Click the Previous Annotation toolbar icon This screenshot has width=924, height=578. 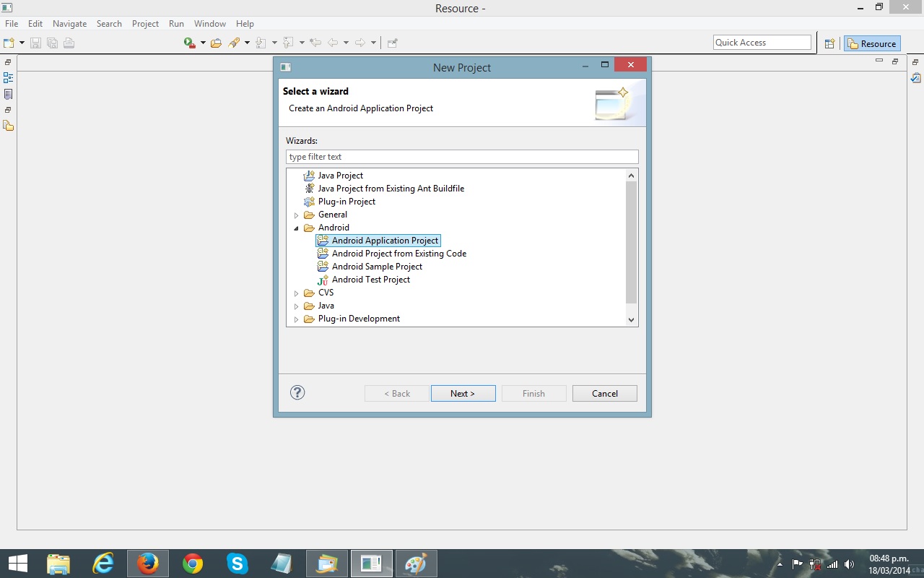[288, 43]
